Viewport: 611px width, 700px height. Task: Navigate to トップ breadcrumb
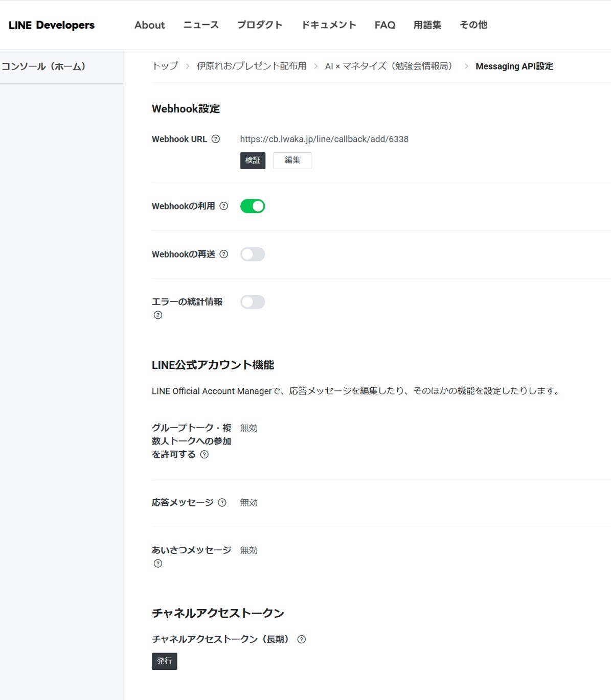[165, 66]
